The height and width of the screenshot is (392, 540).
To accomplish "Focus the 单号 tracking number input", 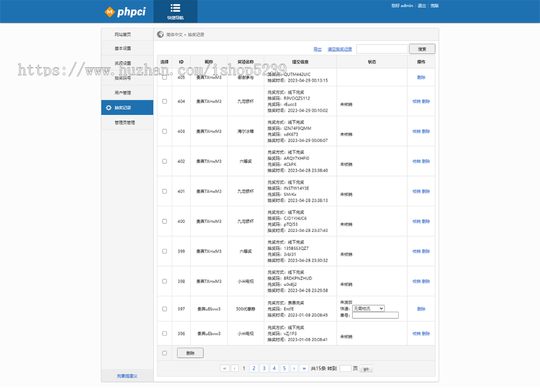I will (x=376, y=315).
